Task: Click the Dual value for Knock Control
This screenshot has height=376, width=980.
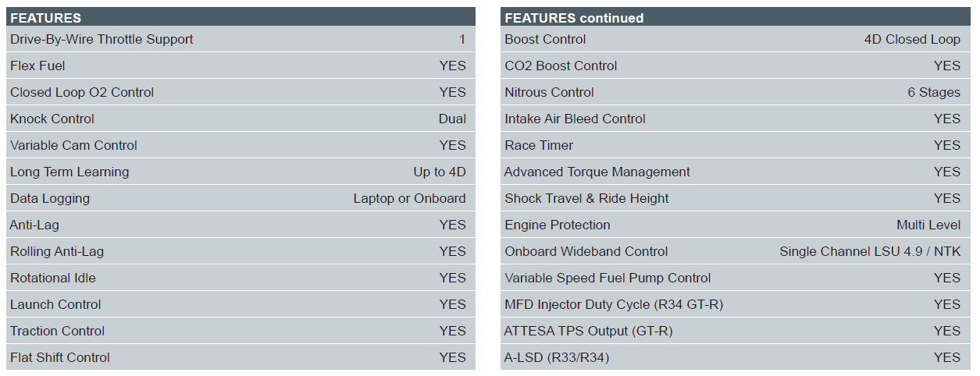Action: pos(452,119)
